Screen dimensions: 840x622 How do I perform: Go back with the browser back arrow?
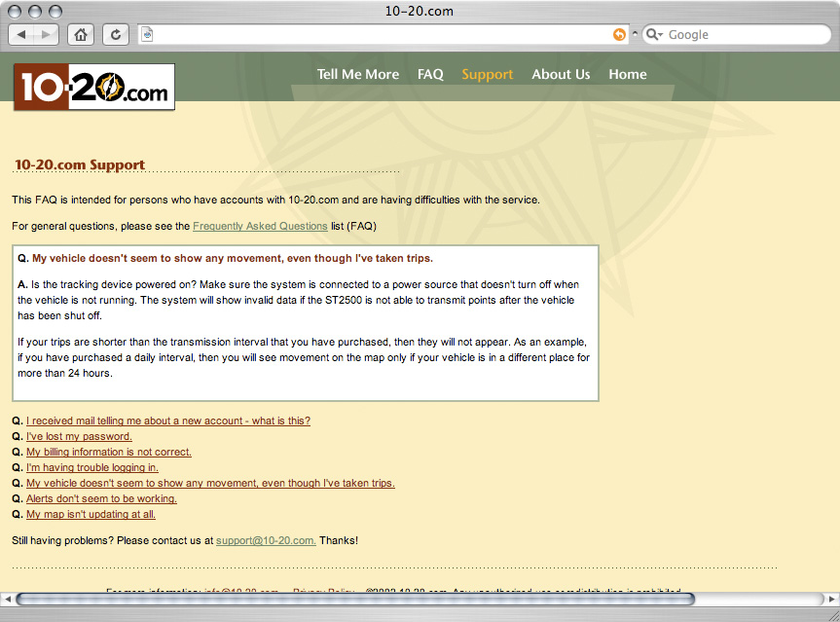(21, 35)
